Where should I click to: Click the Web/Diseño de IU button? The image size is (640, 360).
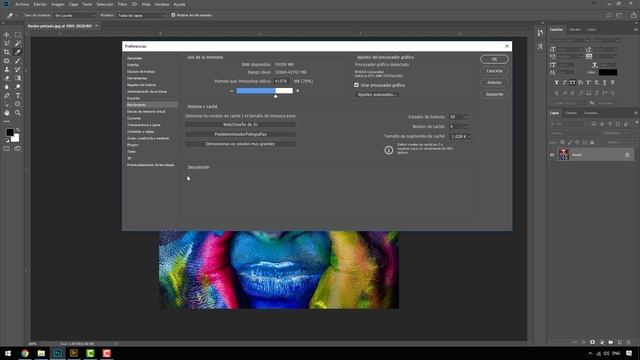click(x=240, y=124)
